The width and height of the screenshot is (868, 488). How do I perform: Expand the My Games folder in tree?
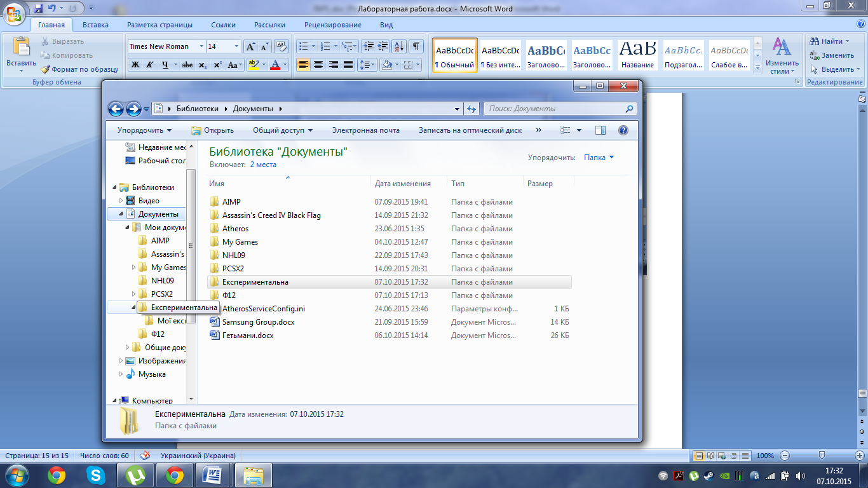[134, 268]
